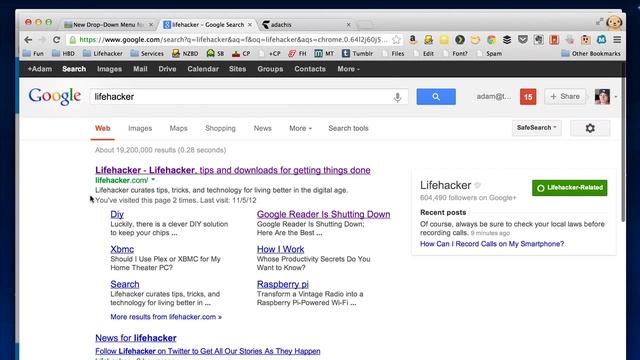
Task: Select the Maps search filter
Action: point(178,128)
